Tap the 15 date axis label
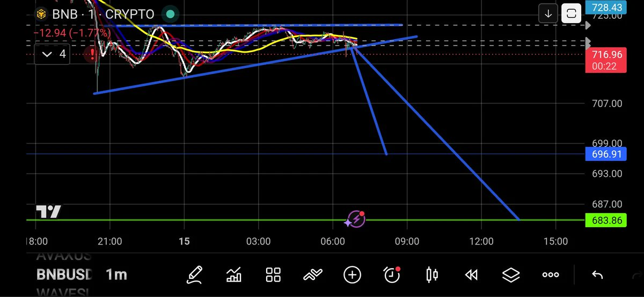The image size is (644, 297). (x=184, y=242)
